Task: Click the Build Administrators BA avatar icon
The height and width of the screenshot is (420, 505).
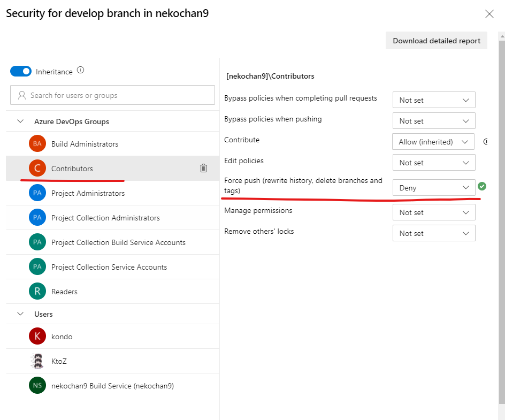Action: click(x=37, y=143)
